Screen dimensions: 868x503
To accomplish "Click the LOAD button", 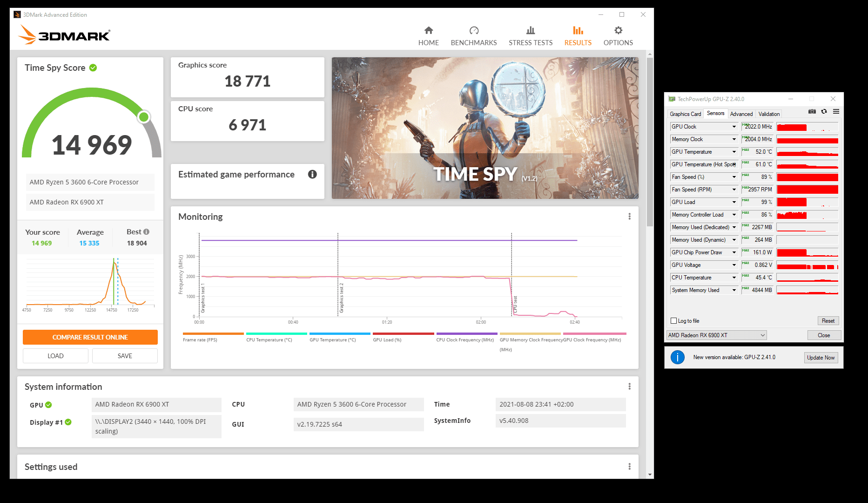I will click(55, 356).
